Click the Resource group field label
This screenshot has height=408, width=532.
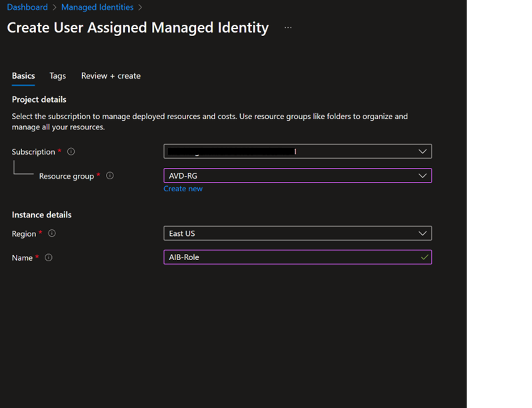(67, 176)
